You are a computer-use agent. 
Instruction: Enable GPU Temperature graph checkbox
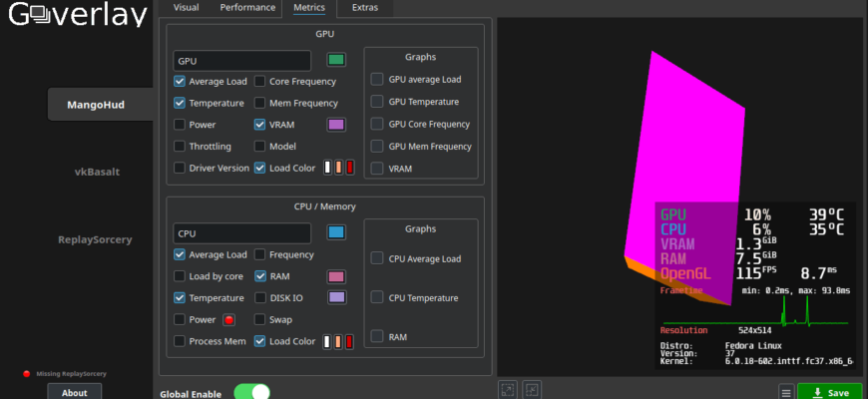(377, 102)
